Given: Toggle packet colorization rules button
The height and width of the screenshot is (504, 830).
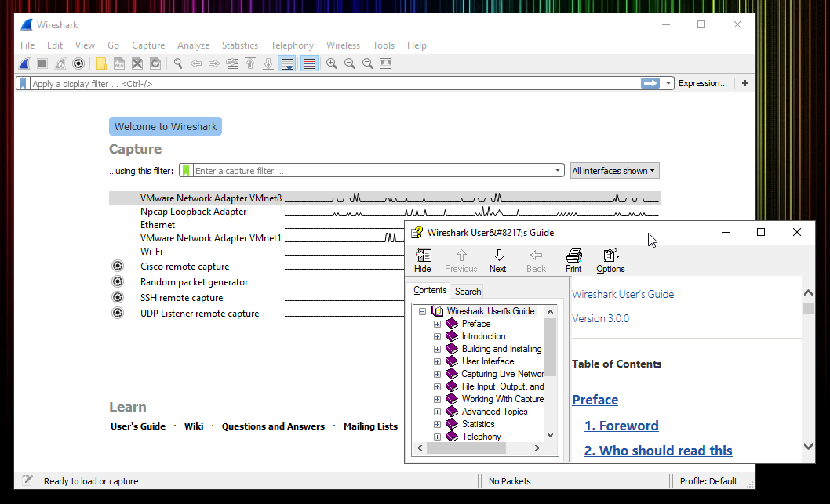Looking at the screenshot, I should pyautogui.click(x=310, y=63).
